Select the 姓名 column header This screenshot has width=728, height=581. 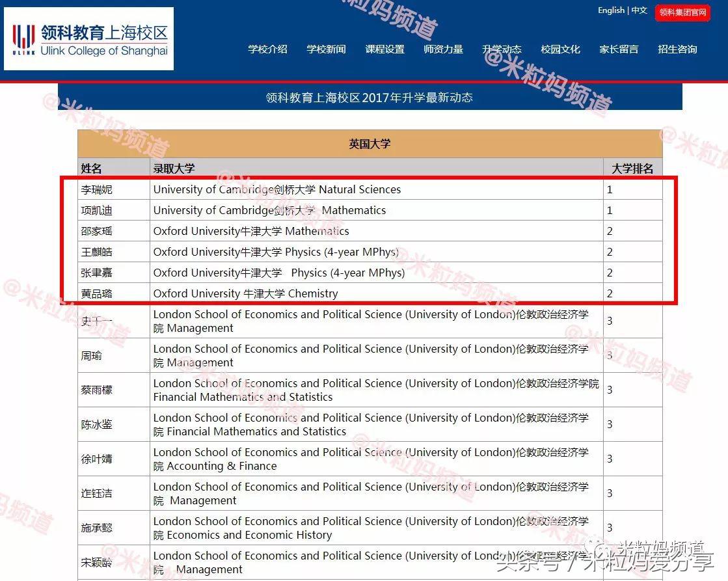[87, 168]
